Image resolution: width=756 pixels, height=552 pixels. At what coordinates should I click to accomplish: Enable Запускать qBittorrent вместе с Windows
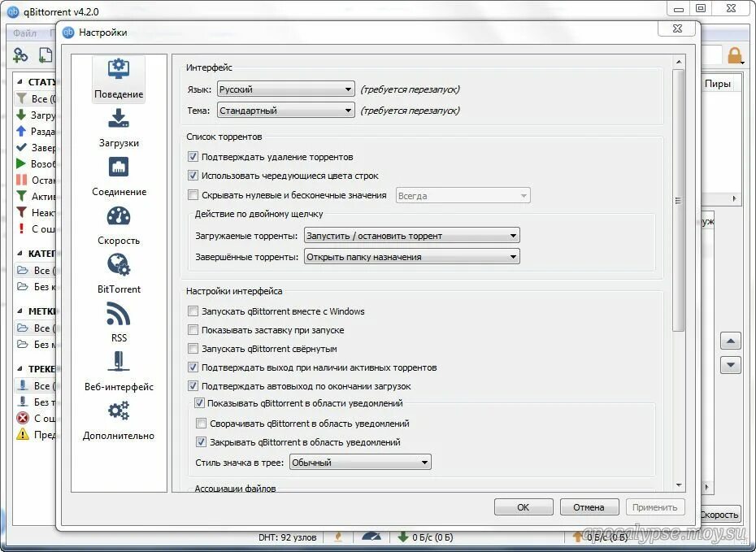coord(193,311)
